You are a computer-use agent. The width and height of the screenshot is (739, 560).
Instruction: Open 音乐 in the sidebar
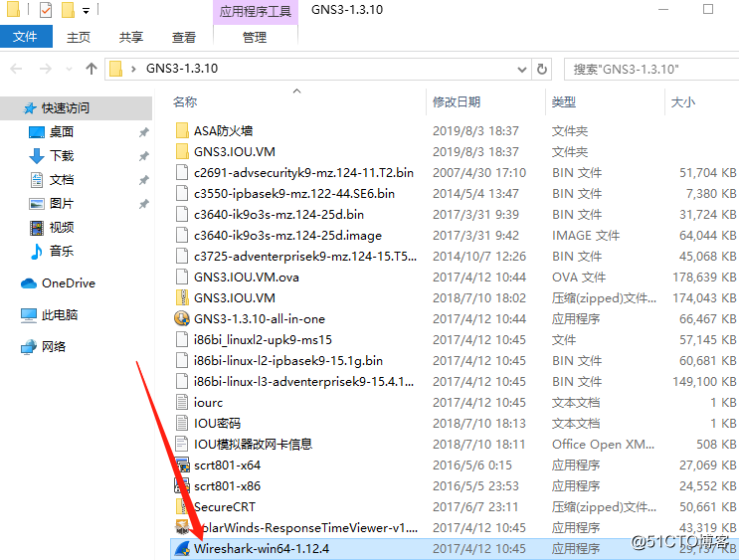coord(62,252)
